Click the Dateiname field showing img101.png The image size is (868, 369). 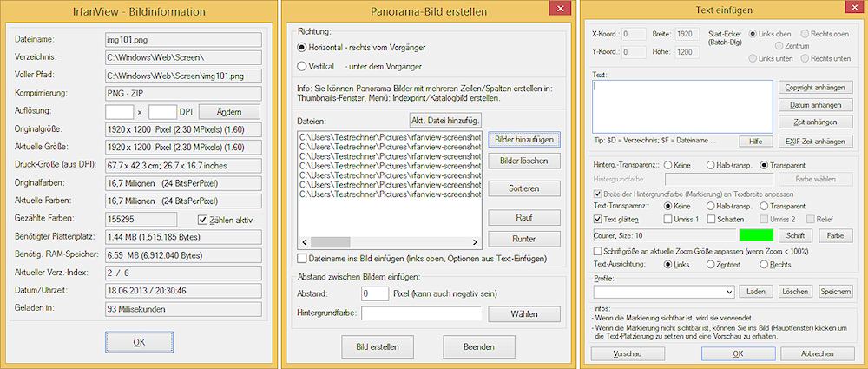pos(183,40)
